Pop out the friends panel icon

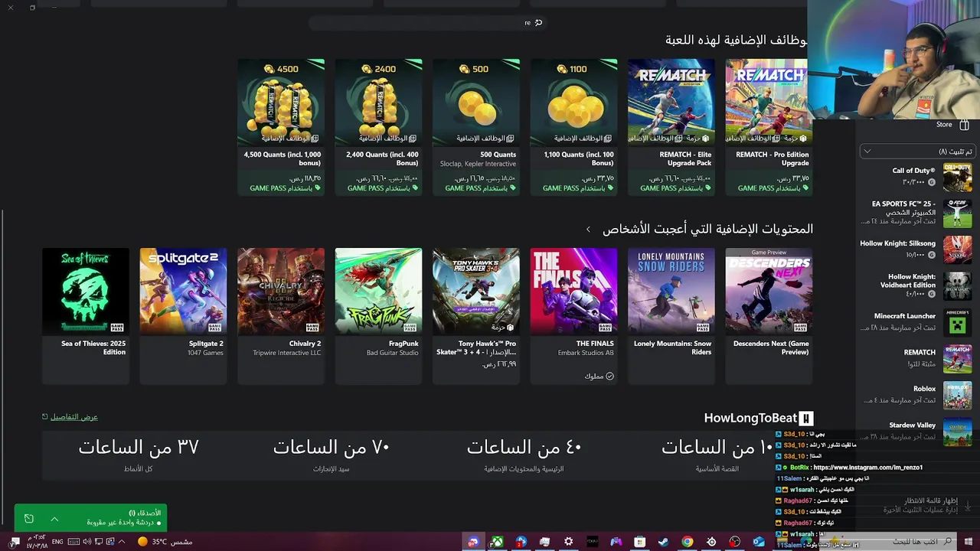tap(29, 519)
